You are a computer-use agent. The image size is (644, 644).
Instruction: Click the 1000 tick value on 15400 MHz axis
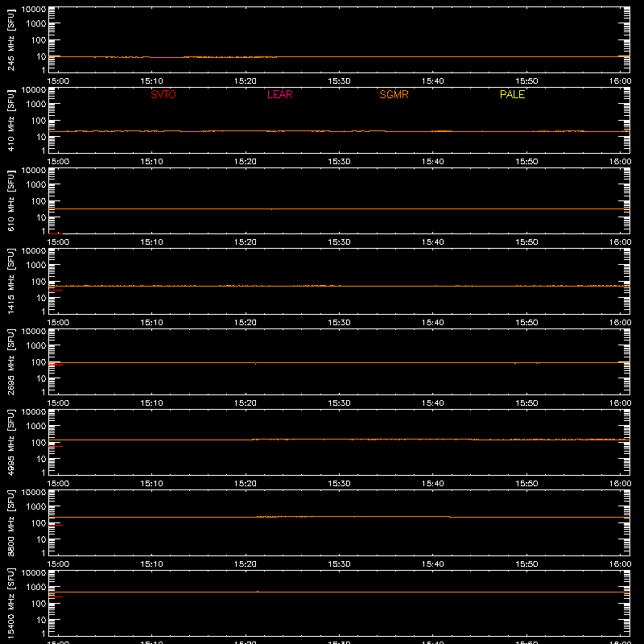click(x=36, y=588)
